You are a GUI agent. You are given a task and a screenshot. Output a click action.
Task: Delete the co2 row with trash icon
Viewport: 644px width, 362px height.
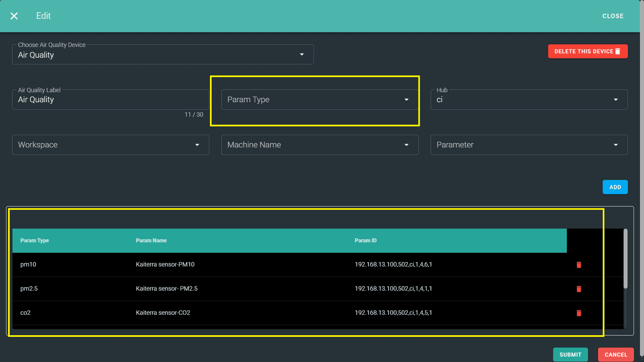(x=579, y=313)
